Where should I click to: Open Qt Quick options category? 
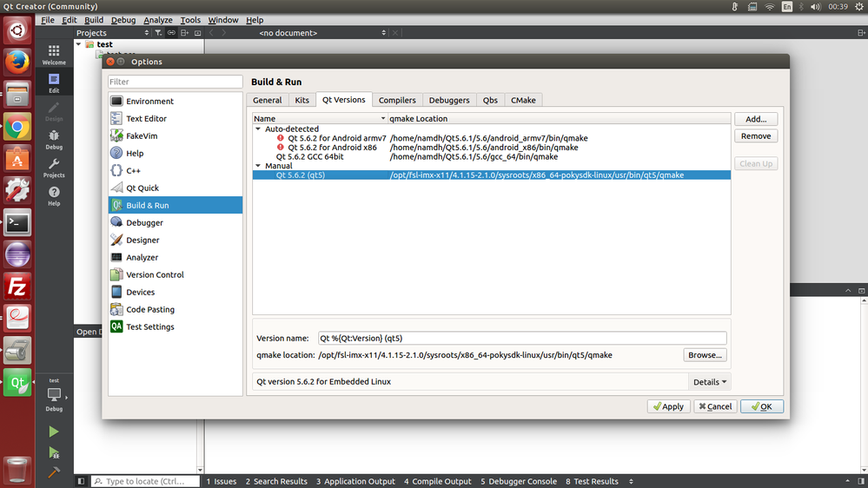click(x=175, y=188)
